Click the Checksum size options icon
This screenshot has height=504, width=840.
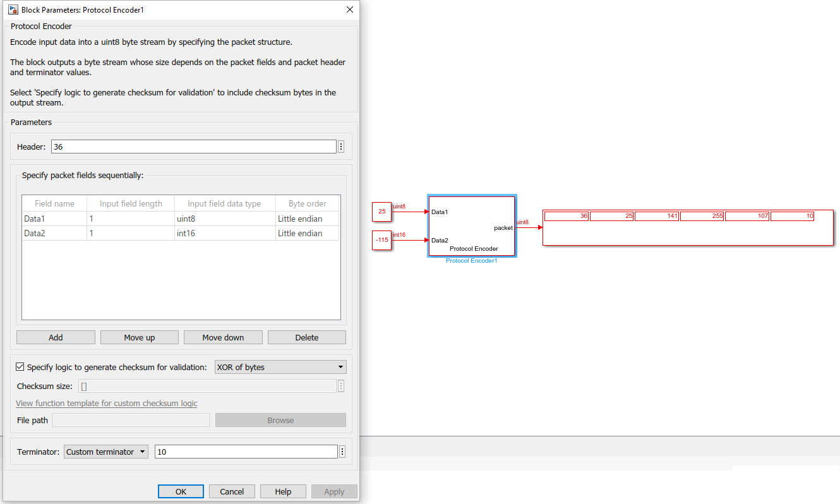(340, 385)
